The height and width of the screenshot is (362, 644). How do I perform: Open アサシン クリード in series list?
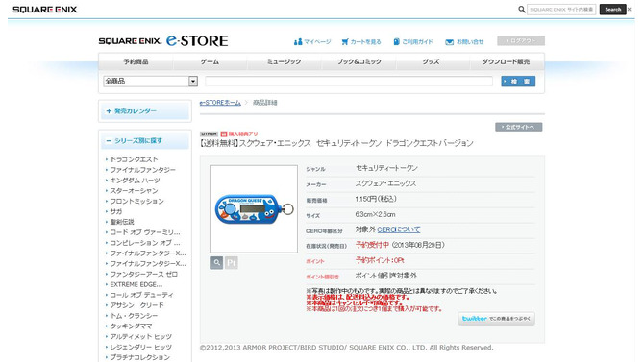pos(136,305)
